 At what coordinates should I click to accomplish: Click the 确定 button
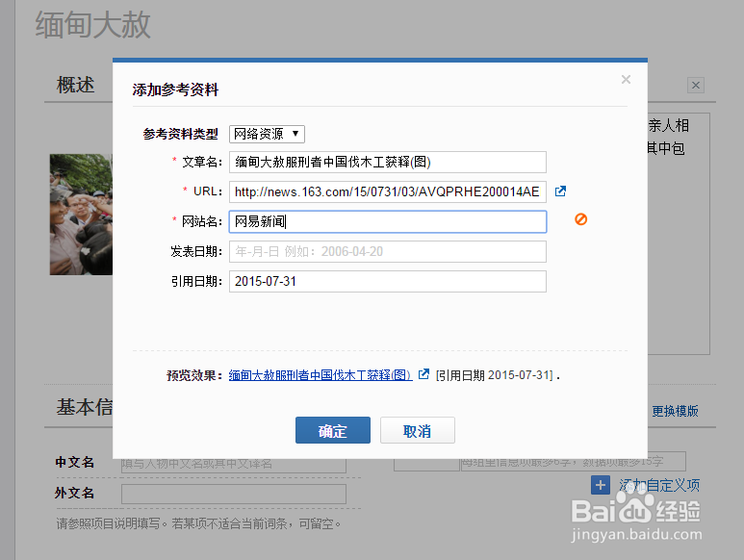pyautogui.click(x=333, y=430)
